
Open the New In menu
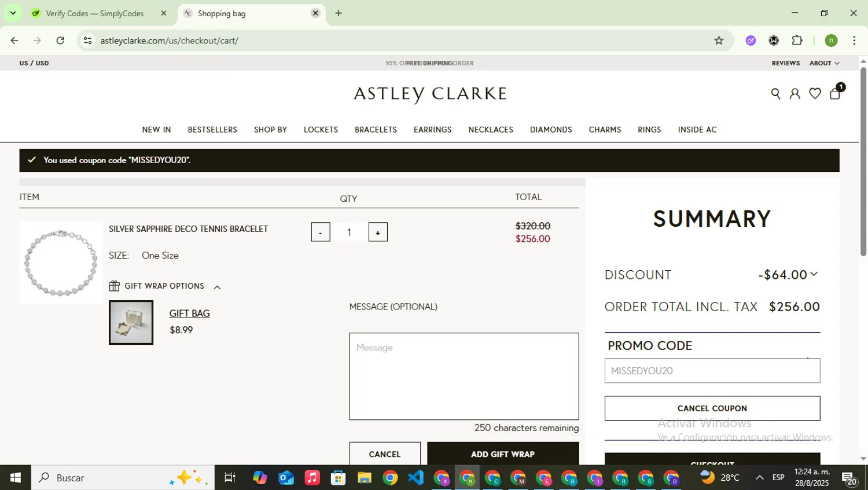(x=156, y=130)
